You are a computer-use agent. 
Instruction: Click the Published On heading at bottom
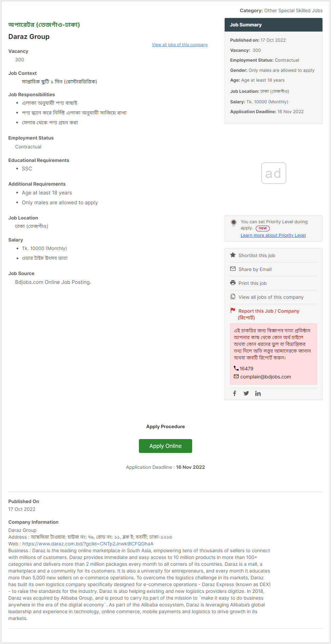24,501
